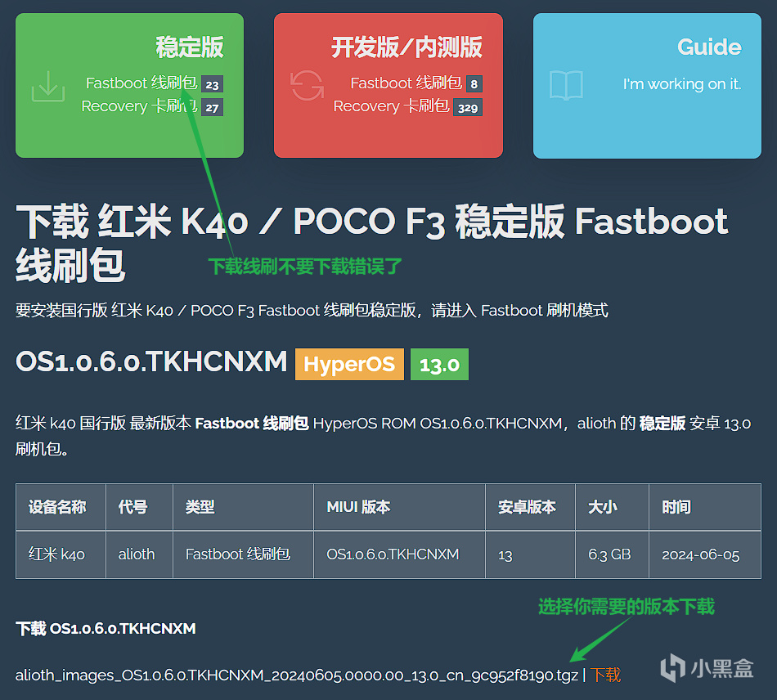Click the alioth_images tgz filename text
The image size is (777, 700).
pos(296,675)
